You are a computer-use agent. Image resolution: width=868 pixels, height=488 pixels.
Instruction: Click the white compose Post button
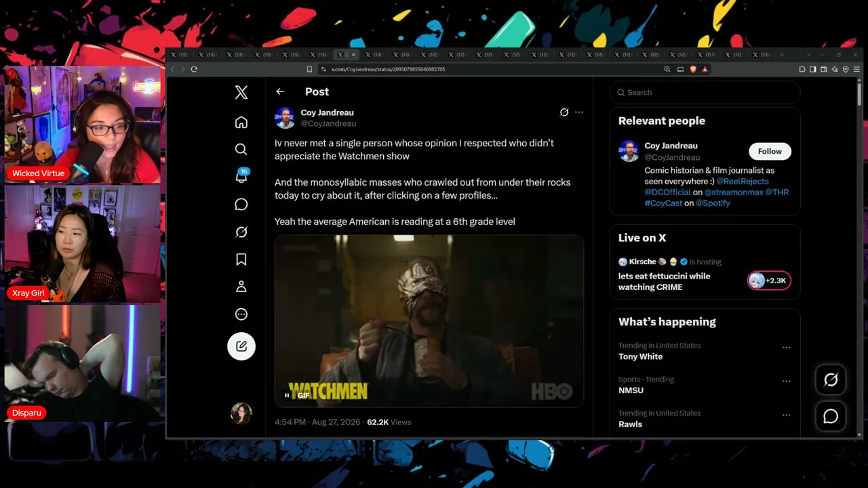[x=241, y=346]
